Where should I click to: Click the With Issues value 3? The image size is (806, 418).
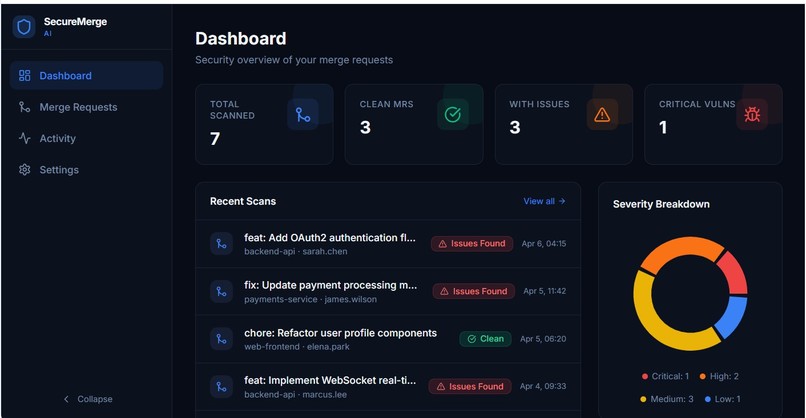coord(515,128)
